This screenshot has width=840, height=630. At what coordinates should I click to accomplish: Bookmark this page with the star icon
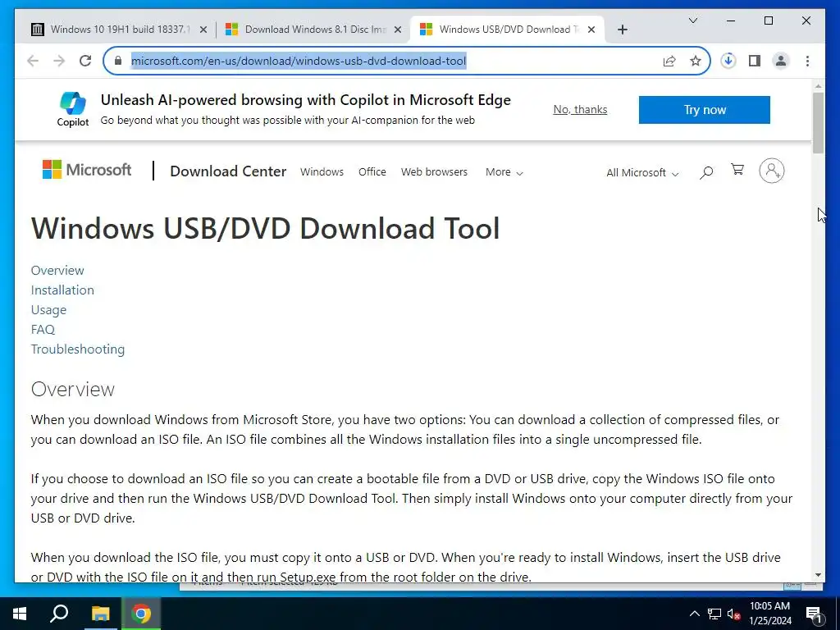[x=696, y=61]
